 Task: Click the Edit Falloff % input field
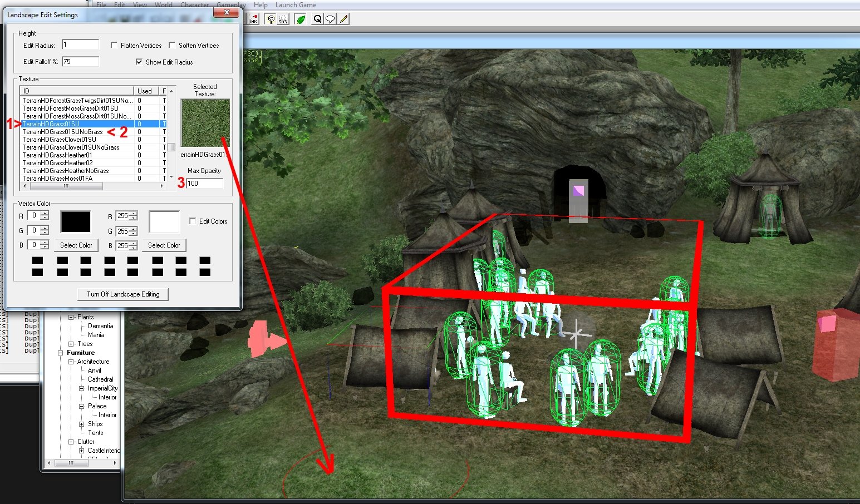click(81, 61)
